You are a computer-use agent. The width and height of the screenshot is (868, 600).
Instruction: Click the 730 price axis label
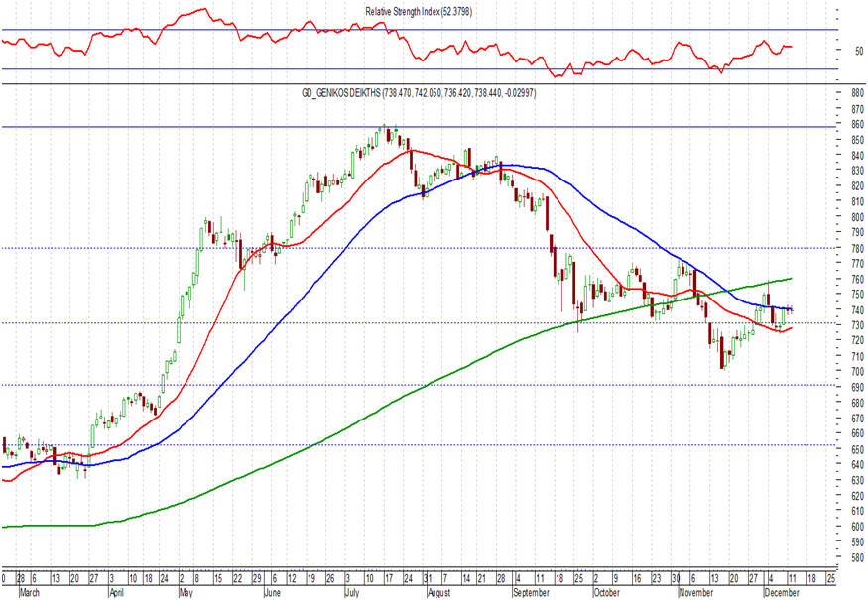[x=858, y=325]
